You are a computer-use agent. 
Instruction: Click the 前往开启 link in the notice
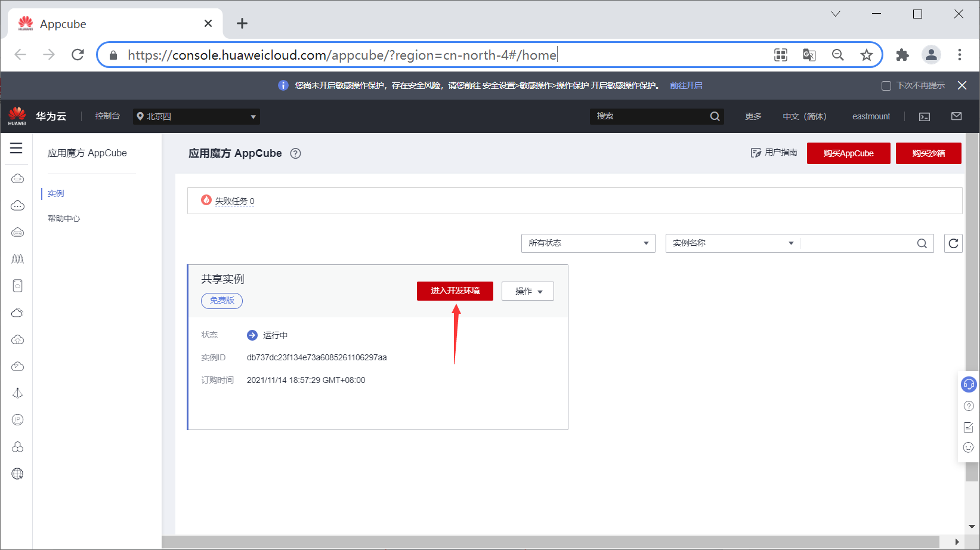click(x=686, y=86)
